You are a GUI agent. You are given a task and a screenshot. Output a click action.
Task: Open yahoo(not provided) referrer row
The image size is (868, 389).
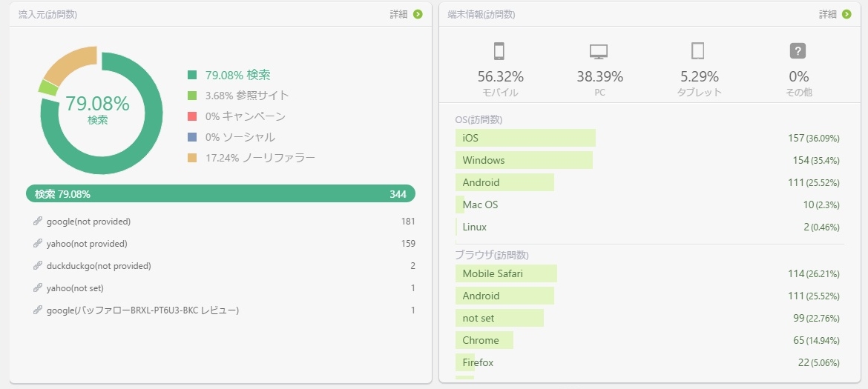point(223,244)
